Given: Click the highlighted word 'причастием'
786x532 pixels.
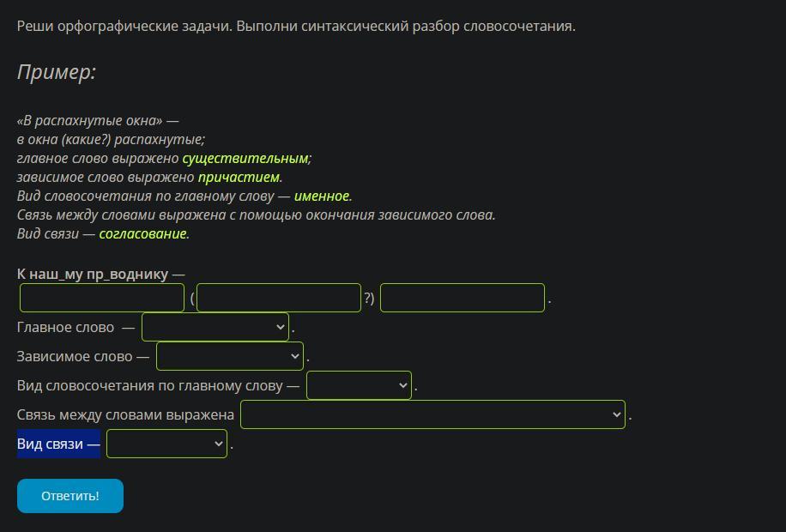Looking at the screenshot, I should click(239, 178).
